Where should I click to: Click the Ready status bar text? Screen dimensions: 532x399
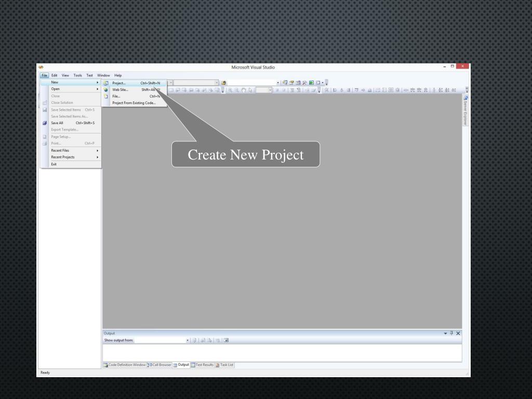point(45,373)
